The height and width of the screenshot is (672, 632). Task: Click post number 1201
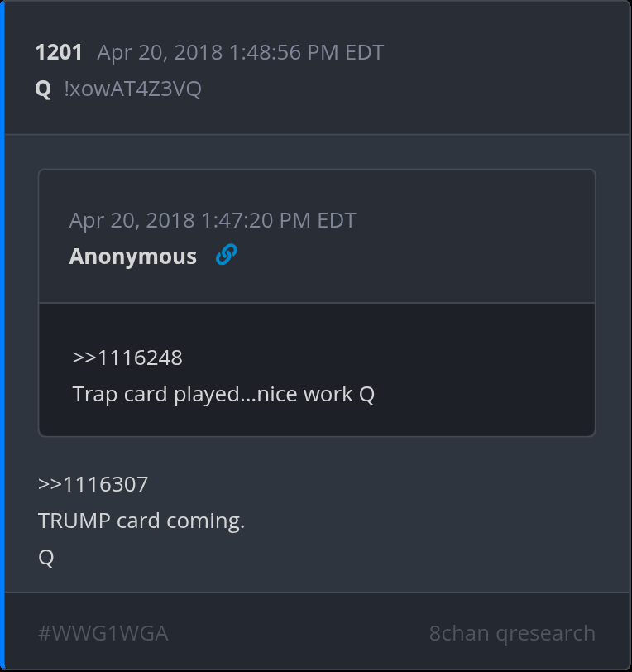pos(59,53)
